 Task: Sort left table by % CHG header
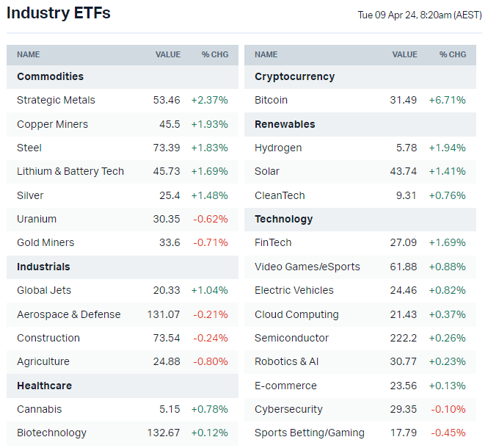click(215, 54)
